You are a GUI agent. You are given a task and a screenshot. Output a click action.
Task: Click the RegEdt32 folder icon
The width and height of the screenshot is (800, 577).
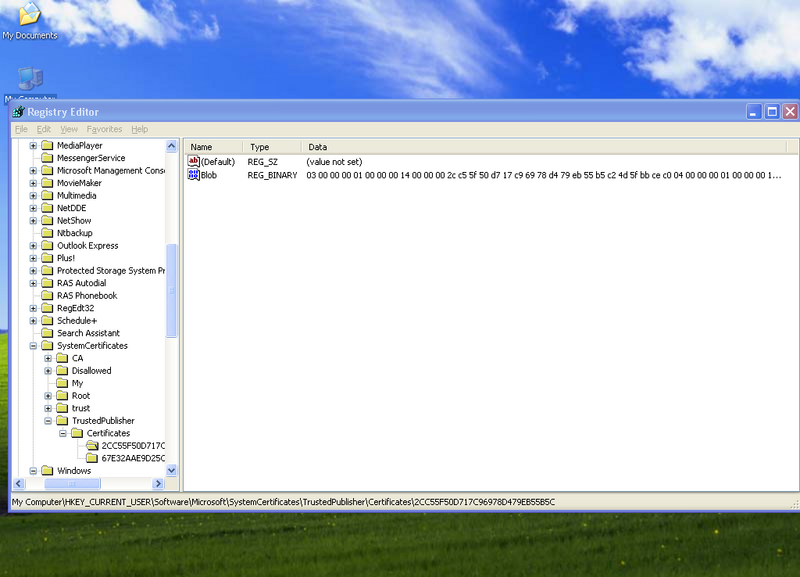click(47, 308)
